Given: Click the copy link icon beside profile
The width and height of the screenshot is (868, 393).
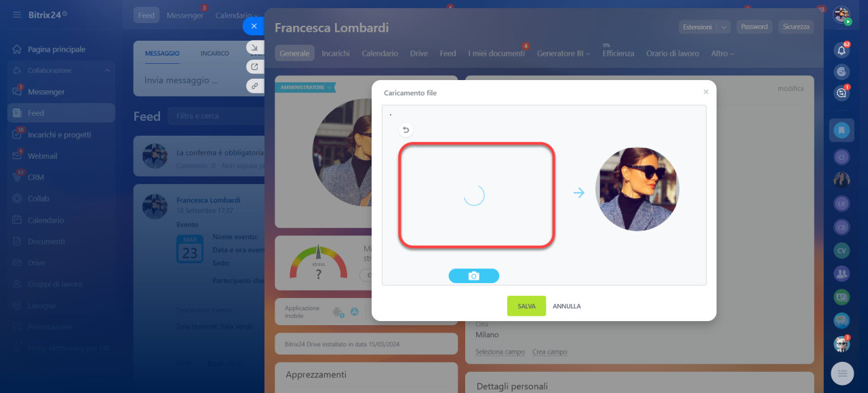Looking at the screenshot, I should (254, 86).
